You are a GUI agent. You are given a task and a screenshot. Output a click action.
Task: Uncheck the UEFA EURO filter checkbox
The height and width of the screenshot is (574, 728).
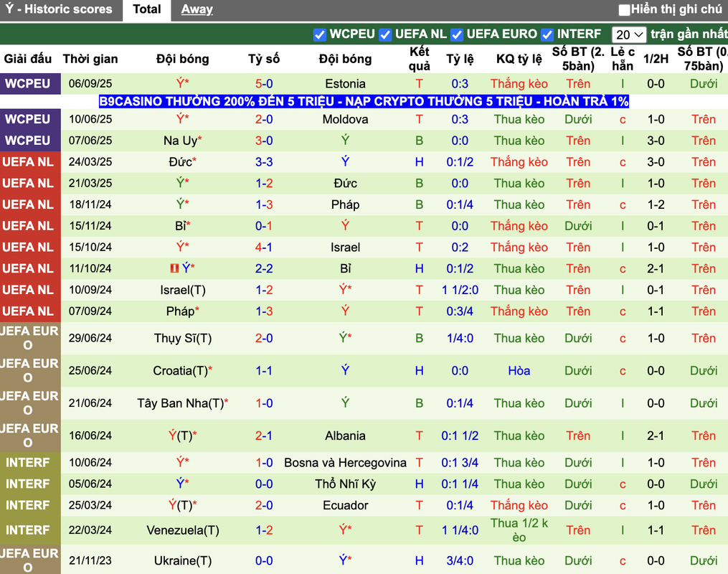(457, 34)
